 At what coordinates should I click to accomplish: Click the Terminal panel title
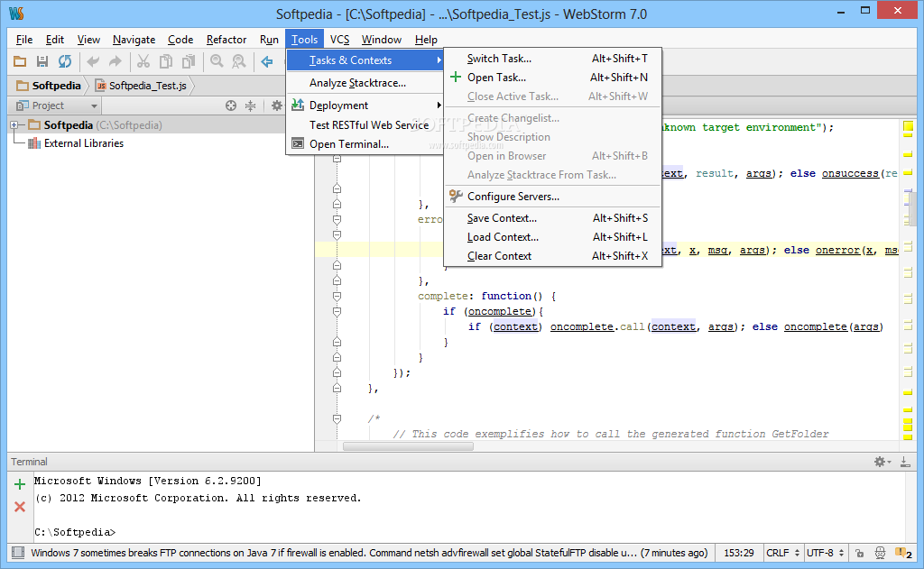pos(29,462)
